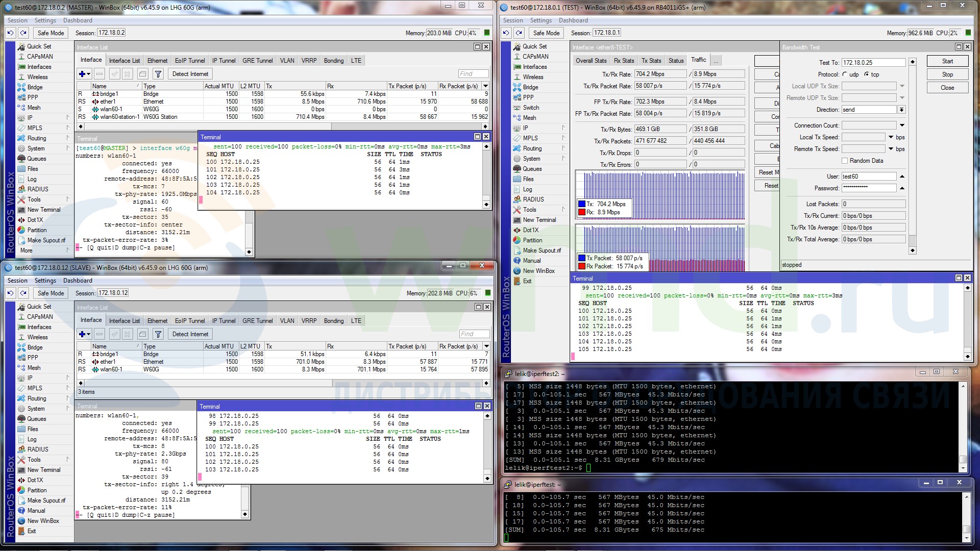Viewport: 980px width, 551px height.
Task: Switch to VLAN tab in SLAVE Interface List
Action: (x=287, y=321)
